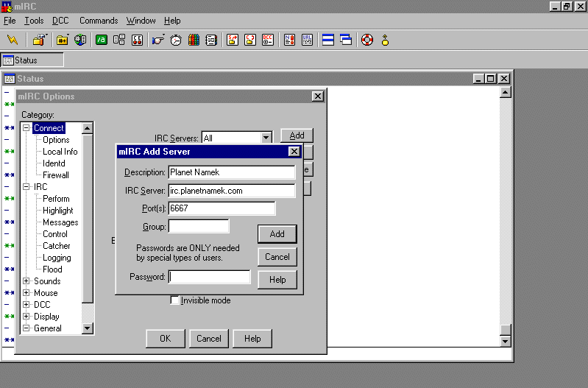Image resolution: width=588 pixels, height=388 pixels.
Task: Open the Colors toolbar icon
Action: tap(194, 40)
